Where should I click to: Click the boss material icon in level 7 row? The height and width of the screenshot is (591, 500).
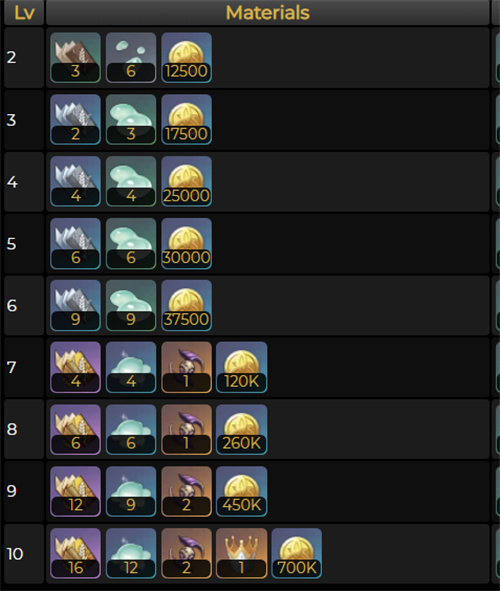(186, 367)
